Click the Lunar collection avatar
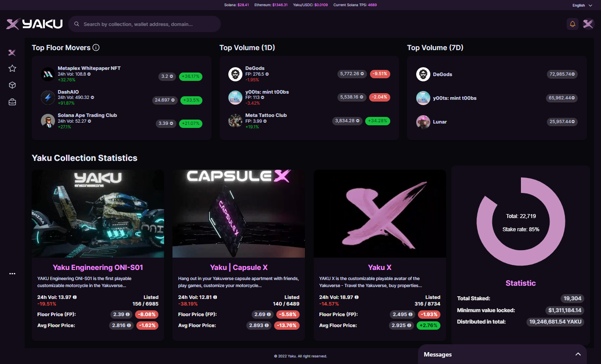This screenshot has width=601, height=364. pos(423,122)
